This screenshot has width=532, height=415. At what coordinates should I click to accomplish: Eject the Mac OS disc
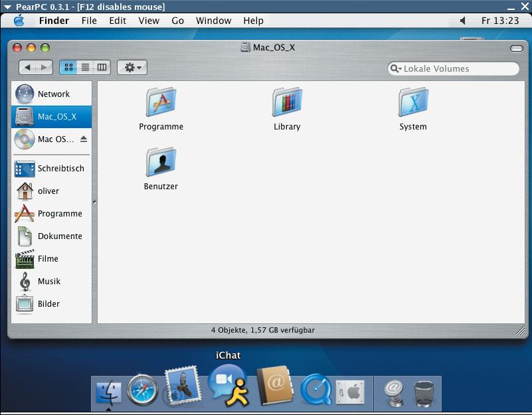[x=84, y=139]
